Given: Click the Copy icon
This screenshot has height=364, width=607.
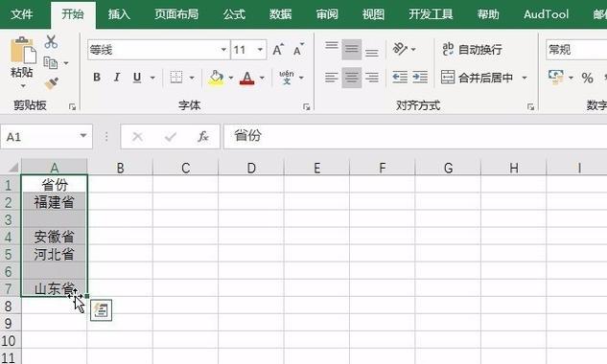Looking at the screenshot, I should (51, 62).
